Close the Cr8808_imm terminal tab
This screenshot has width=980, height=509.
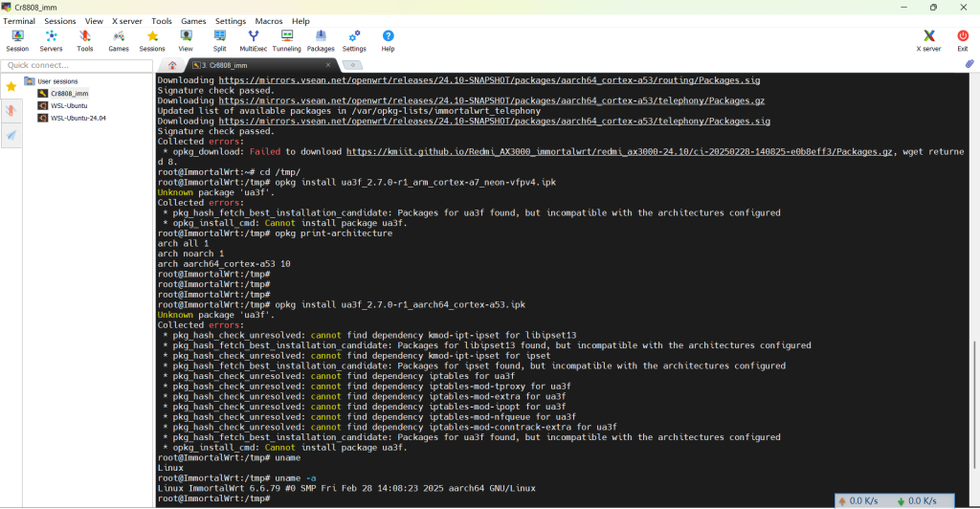pyautogui.click(x=329, y=65)
